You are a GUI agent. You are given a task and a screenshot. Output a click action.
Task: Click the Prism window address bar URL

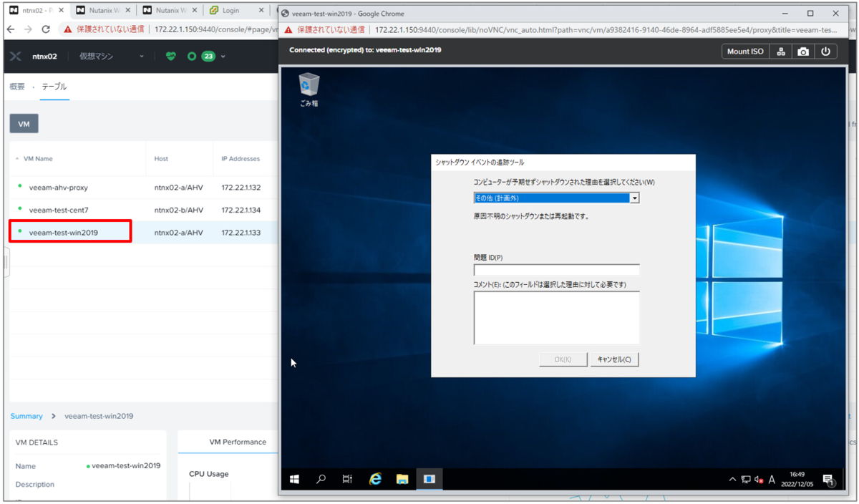click(216, 29)
